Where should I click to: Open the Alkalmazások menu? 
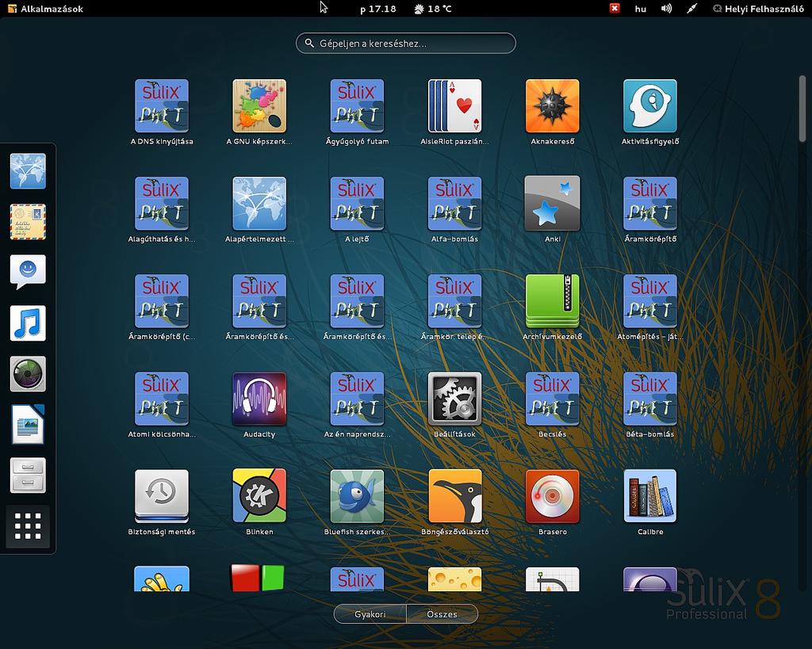point(45,9)
